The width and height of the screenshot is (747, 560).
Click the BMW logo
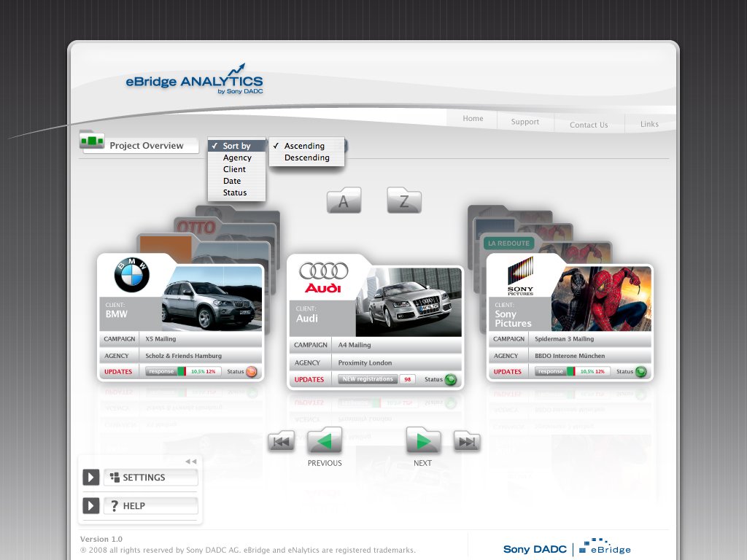coord(132,275)
